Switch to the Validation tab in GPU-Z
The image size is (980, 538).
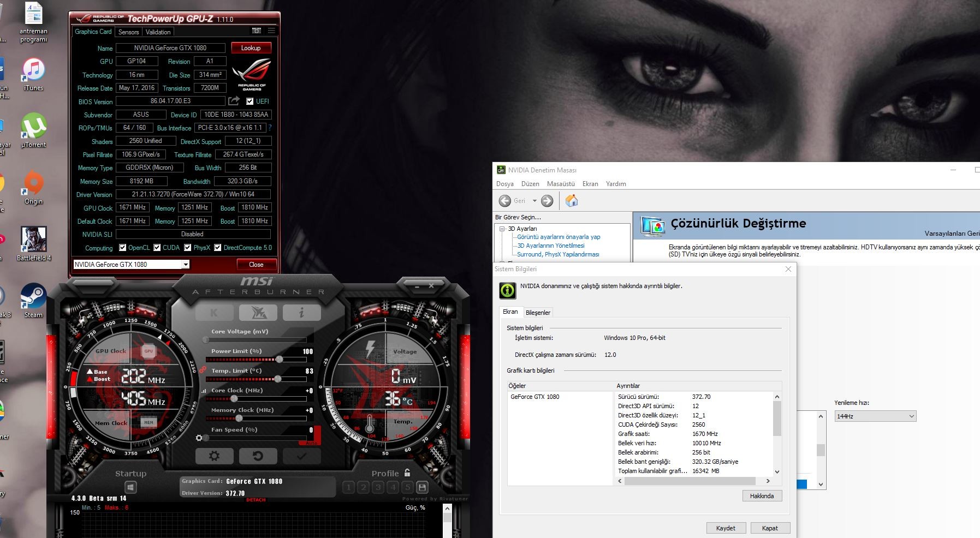[x=158, y=32]
